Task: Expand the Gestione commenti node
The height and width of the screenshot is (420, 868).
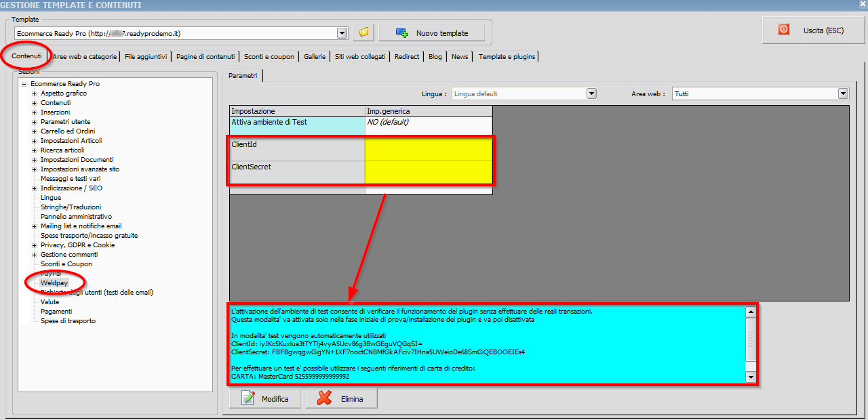Action: [34, 255]
